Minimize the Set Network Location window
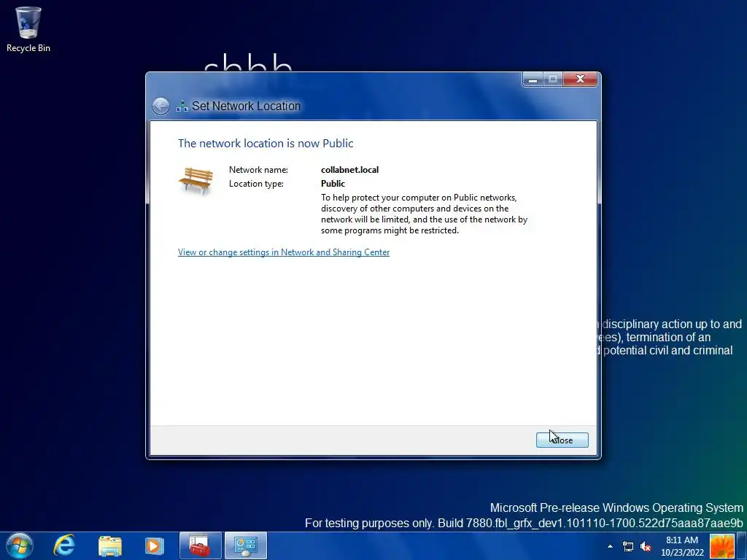 (x=533, y=79)
